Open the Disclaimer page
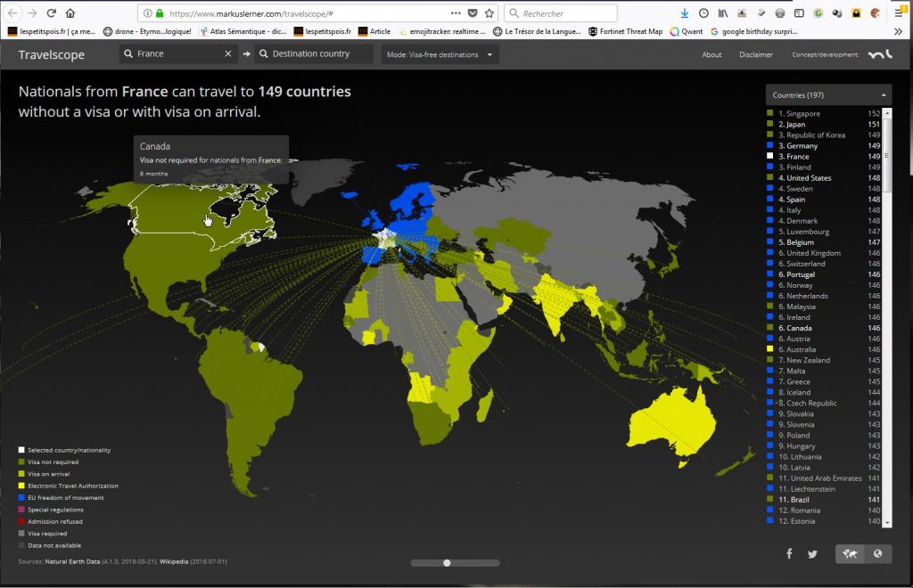The width and height of the screenshot is (913, 588). (756, 54)
